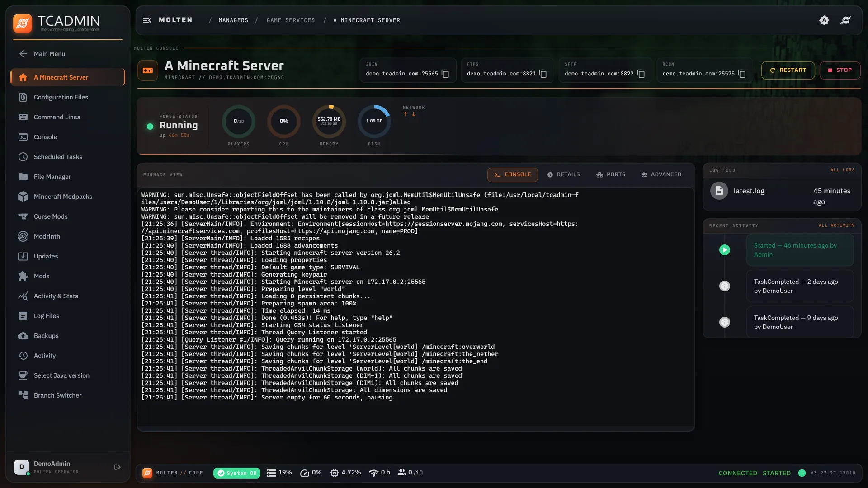Click Managers in the breadcrumb
This screenshot has width=868, height=488.
point(233,20)
